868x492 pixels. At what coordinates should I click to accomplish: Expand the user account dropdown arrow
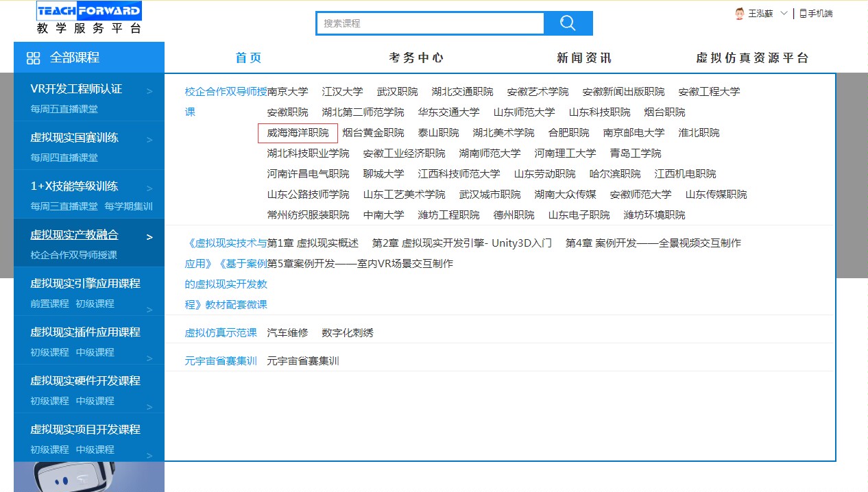click(784, 14)
